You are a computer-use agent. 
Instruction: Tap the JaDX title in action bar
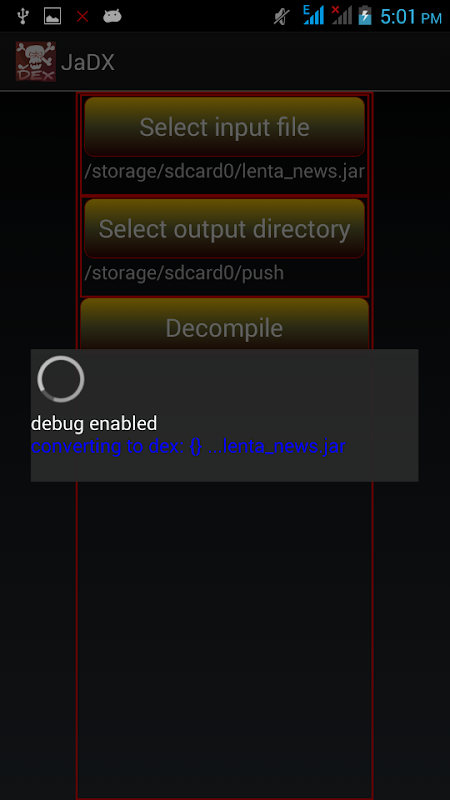pyautogui.click(x=88, y=62)
